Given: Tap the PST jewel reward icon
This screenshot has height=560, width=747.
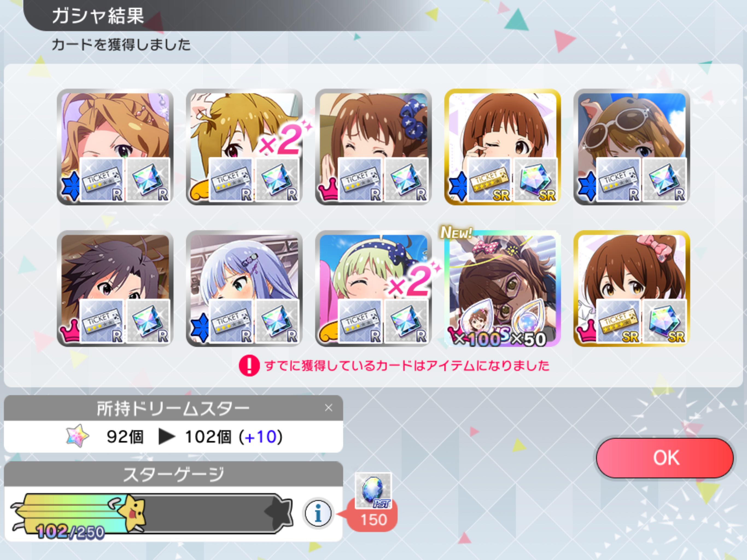Looking at the screenshot, I should (373, 491).
